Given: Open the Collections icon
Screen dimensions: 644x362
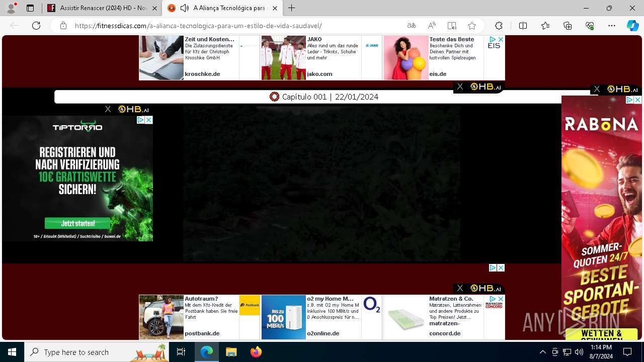Looking at the screenshot, I should pyautogui.click(x=568, y=26).
